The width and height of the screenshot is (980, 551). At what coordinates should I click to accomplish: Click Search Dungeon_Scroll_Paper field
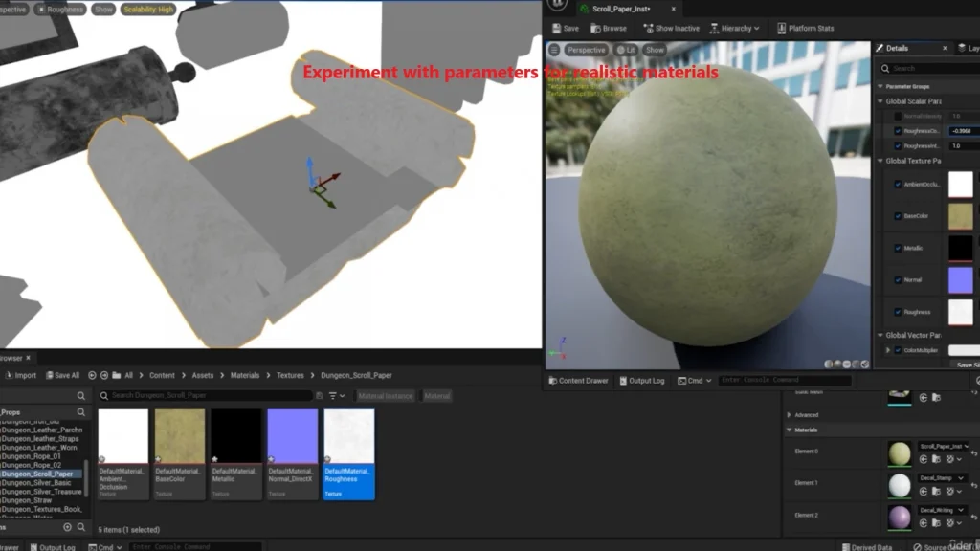coord(205,395)
